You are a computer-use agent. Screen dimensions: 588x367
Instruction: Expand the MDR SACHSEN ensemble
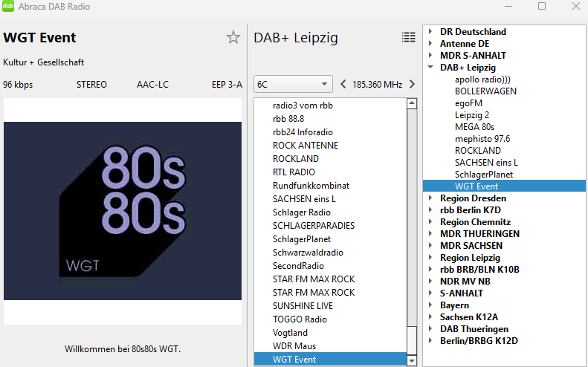coord(430,246)
